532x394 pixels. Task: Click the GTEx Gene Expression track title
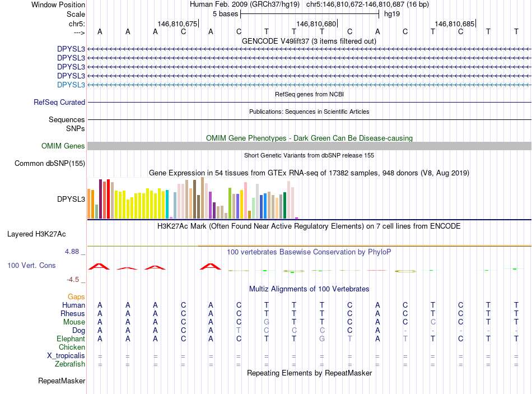coord(309,173)
